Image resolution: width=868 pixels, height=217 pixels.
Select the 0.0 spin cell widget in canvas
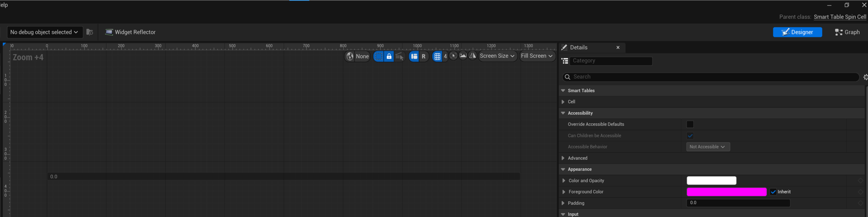(x=283, y=176)
